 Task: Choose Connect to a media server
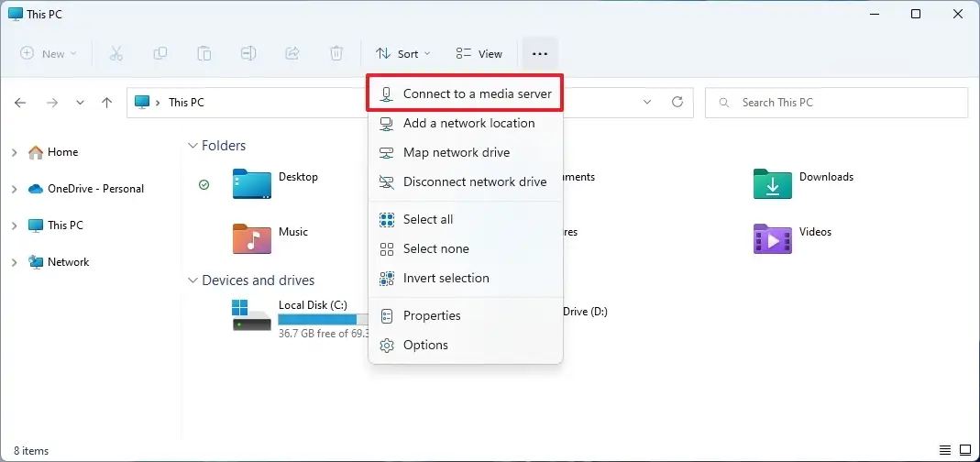[477, 93]
